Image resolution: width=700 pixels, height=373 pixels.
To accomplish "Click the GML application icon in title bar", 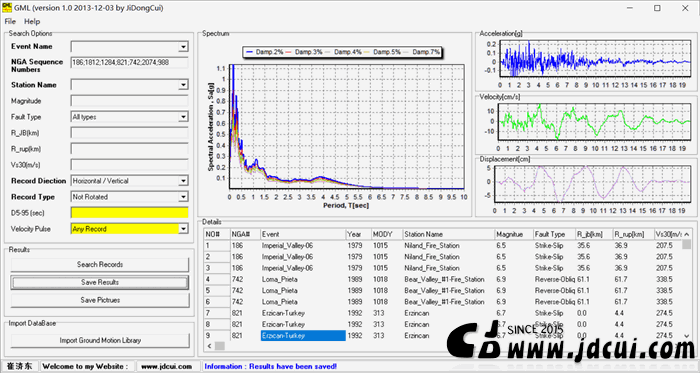I will coord(7,8).
